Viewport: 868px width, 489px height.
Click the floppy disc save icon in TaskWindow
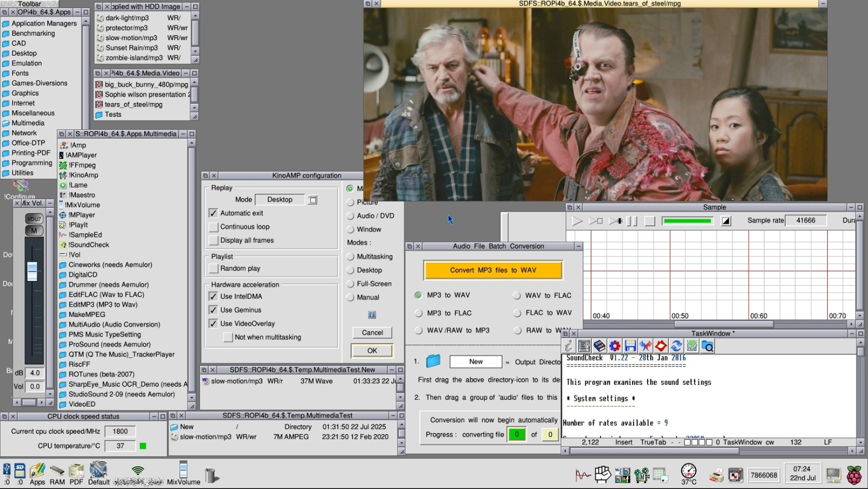[x=630, y=346]
